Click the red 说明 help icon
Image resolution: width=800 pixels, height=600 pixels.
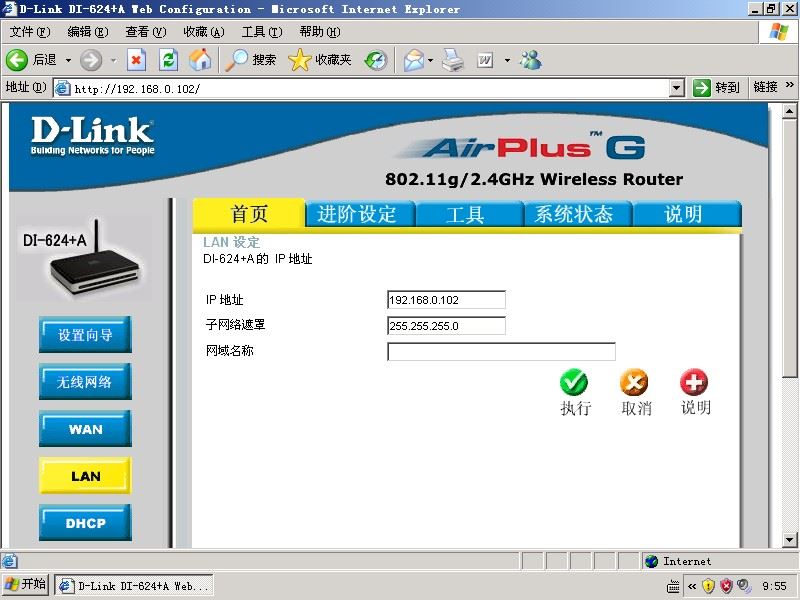694,382
